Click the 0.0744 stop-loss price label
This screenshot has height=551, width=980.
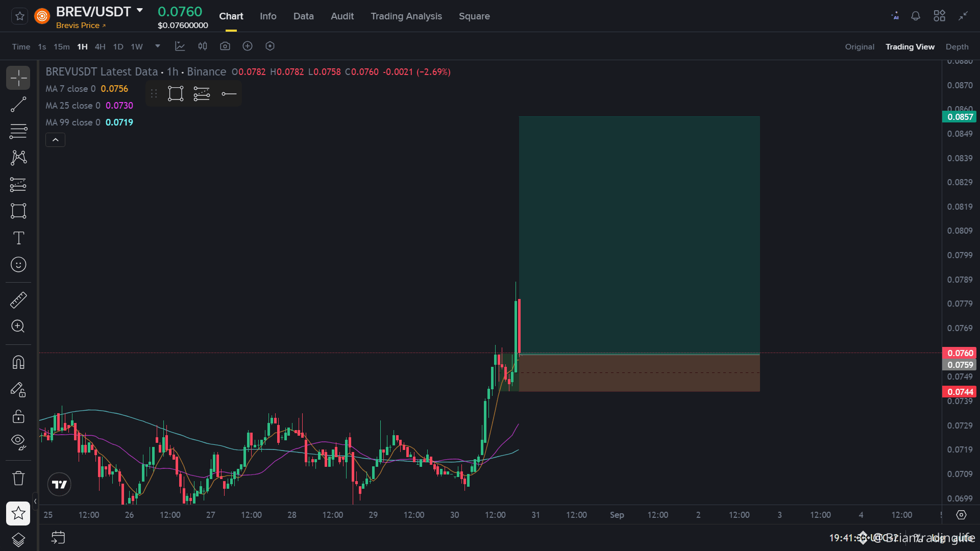coord(960,392)
